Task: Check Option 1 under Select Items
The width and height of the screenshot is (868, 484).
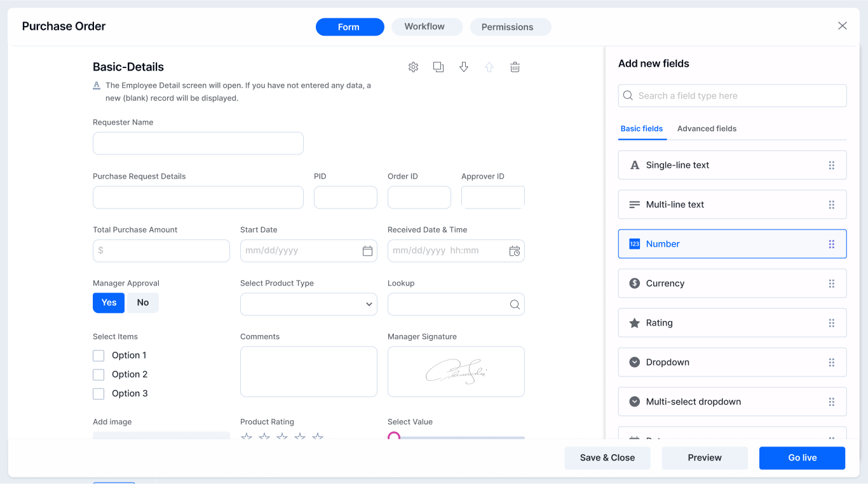Action: [98, 356]
